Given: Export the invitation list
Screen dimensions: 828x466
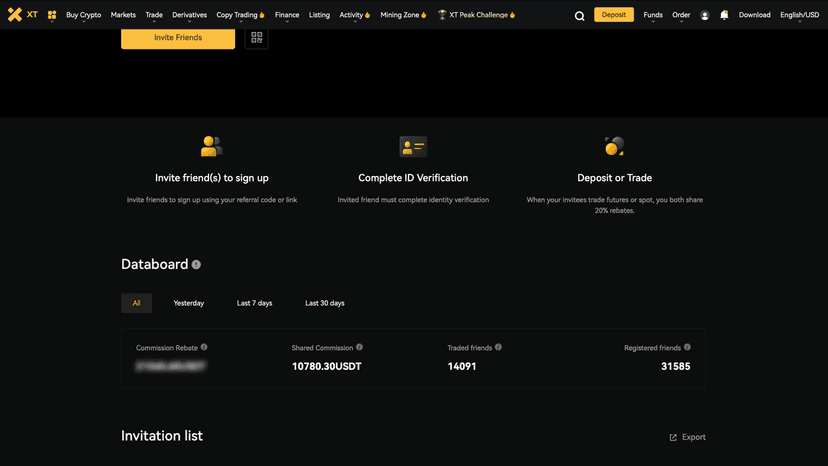Looking at the screenshot, I should [687, 437].
